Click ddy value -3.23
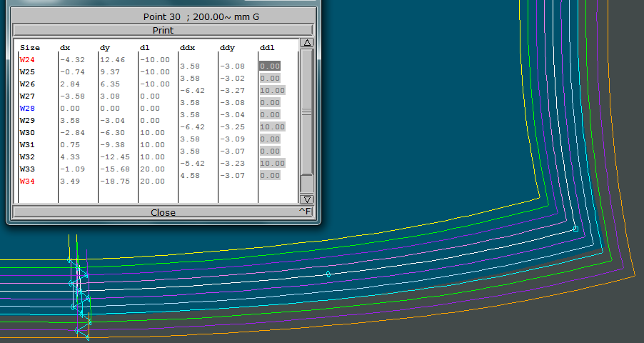644x343 pixels. pos(232,163)
